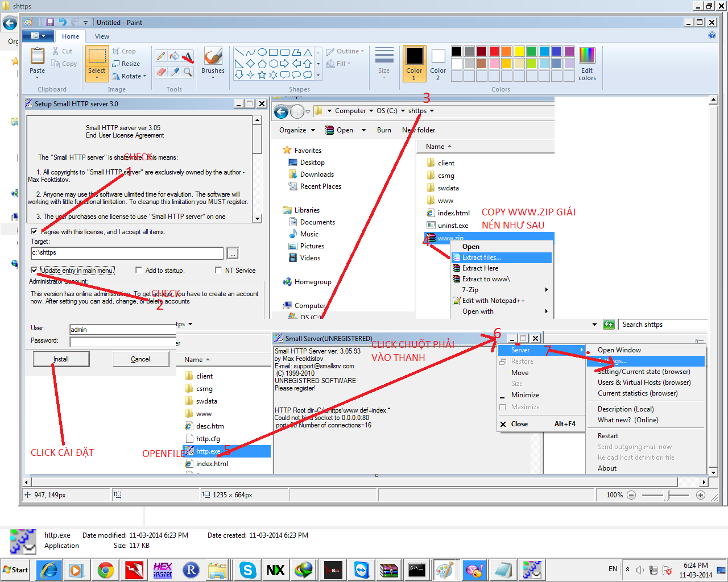
Task: Switch to the View ribbon tab
Action: 102,36
